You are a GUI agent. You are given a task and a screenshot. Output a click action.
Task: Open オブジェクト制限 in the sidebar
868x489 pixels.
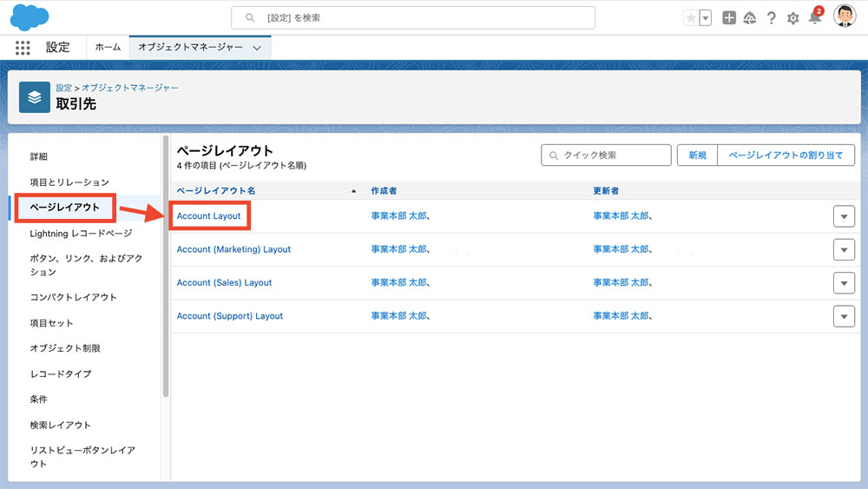click(x=65, y=348)
